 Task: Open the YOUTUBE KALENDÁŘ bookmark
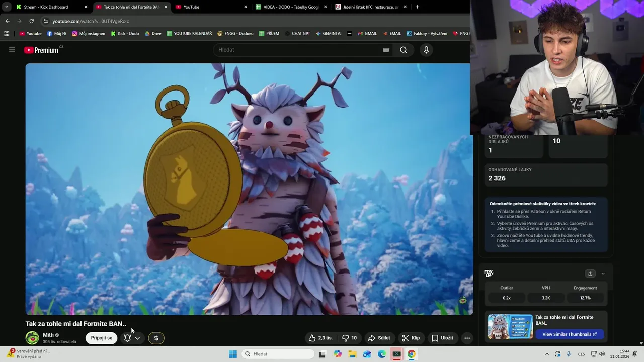tap(189, 34)
